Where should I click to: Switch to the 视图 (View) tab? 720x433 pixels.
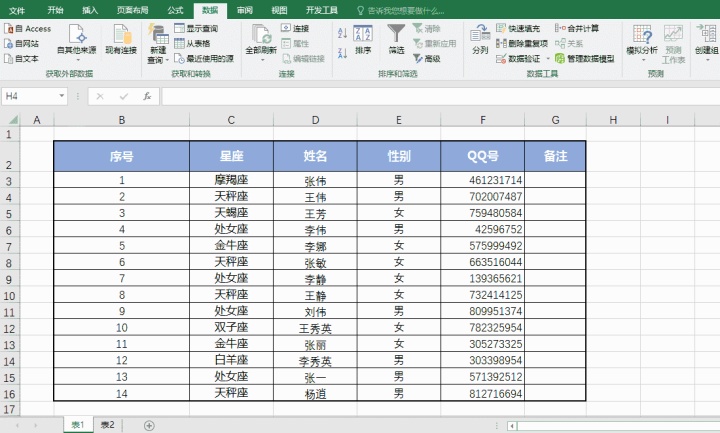279,10
